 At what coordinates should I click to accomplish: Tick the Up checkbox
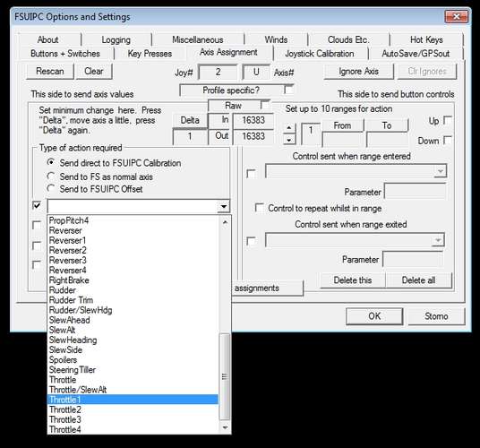pos(447,120)
